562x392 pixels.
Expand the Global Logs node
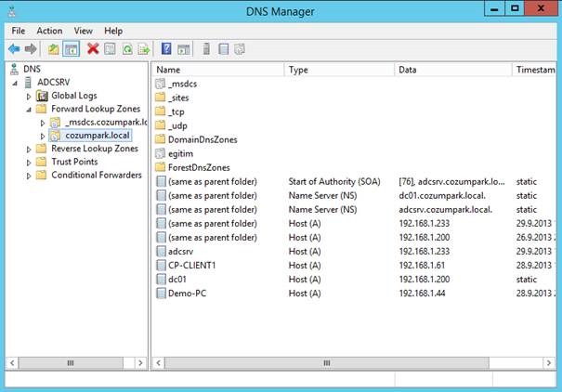[29, 96]
